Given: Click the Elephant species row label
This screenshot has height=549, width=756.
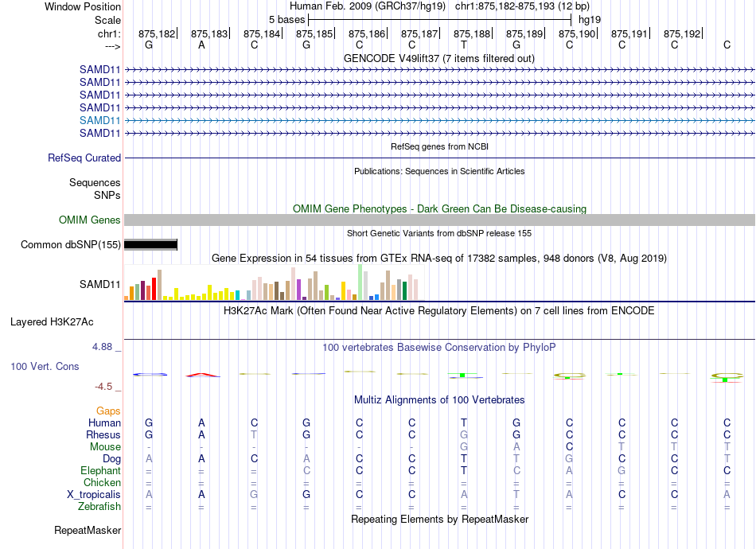Looking at the screenshot, I should click(x=100, y=471).
